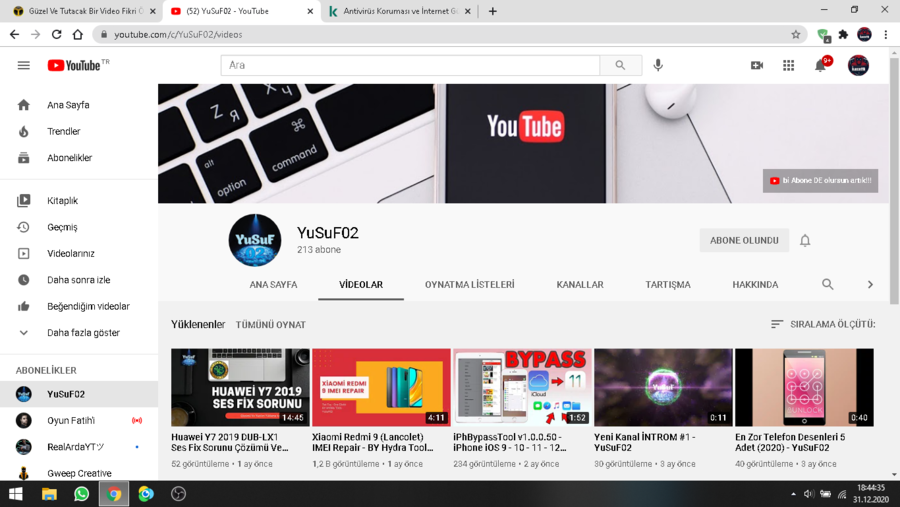
Task: Open a new browser tab
Action: [492, 11]
